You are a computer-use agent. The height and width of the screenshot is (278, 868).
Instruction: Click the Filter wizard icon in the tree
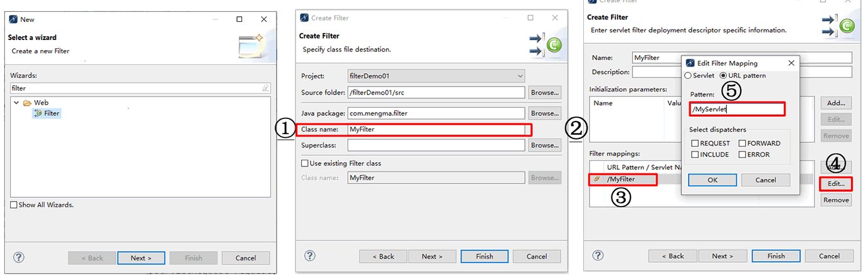(x=38, y=113)
